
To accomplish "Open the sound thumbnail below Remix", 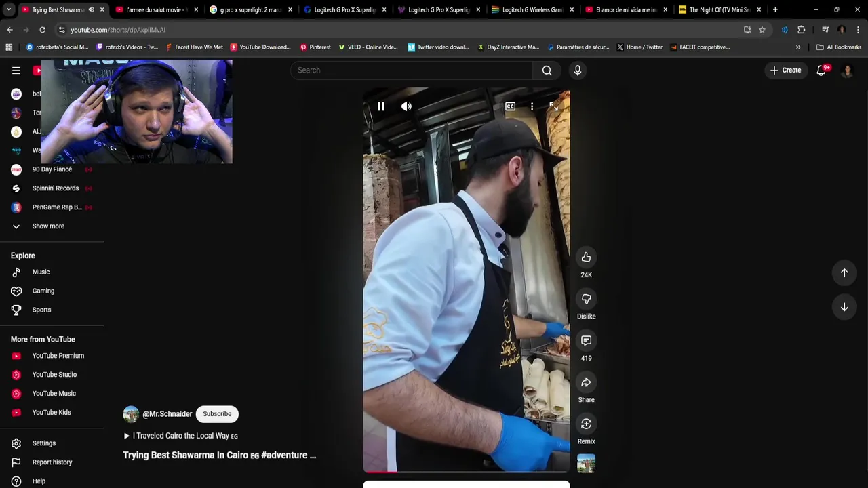I will (586, 464).
